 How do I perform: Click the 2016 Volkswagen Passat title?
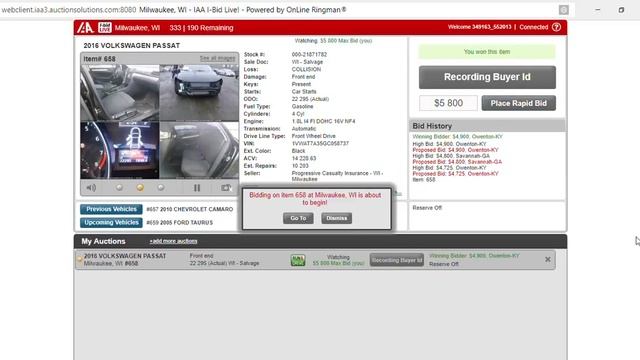(x=131, y=45)
